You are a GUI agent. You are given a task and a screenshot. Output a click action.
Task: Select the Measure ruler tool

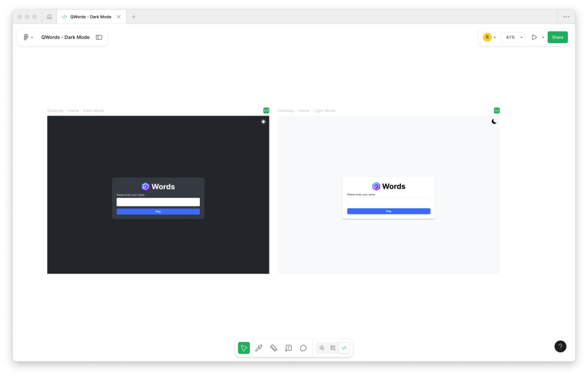coord(273,348)
